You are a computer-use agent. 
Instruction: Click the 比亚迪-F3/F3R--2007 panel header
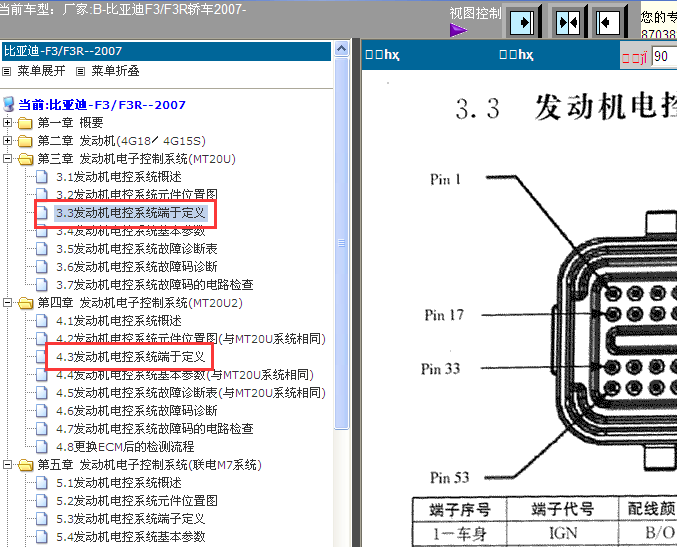[166, 51]
